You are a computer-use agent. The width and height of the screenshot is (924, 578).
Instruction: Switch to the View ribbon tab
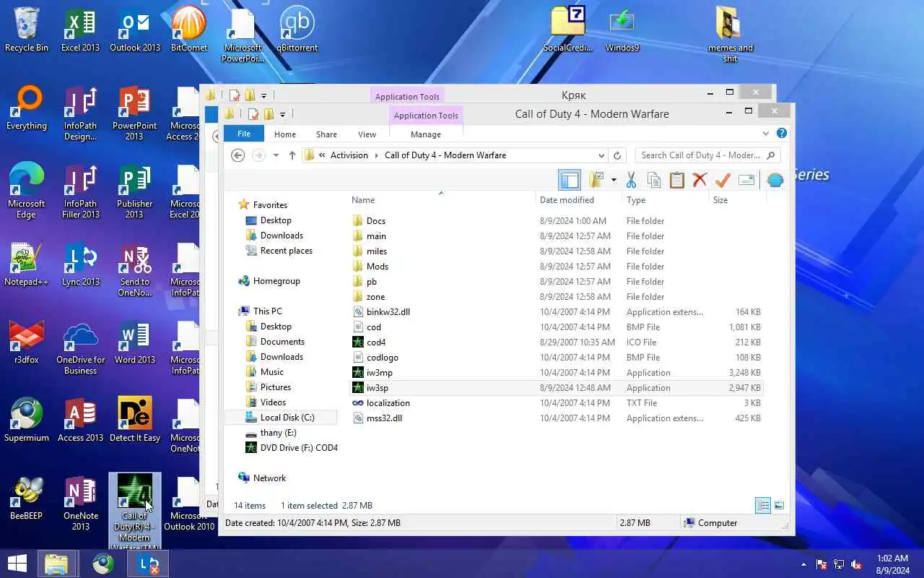pyautogui.click(x=367, y=134)
